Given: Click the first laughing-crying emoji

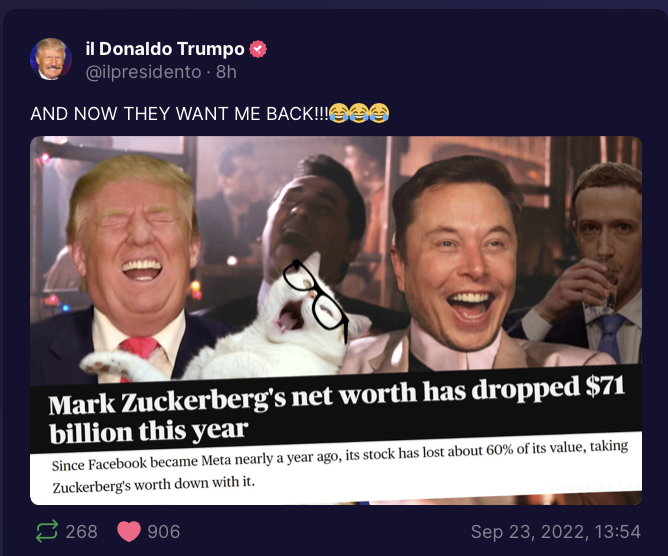Looking at the screenshot, I should point(339,113).
